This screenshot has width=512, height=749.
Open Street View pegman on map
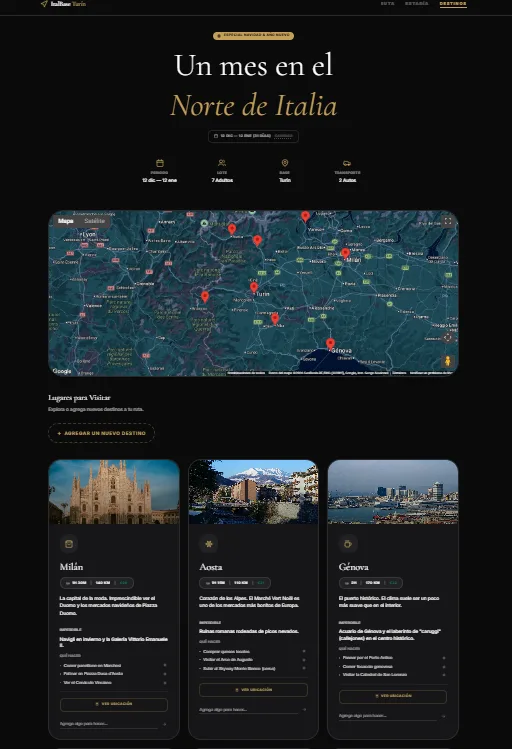click(x=448, y=361)
